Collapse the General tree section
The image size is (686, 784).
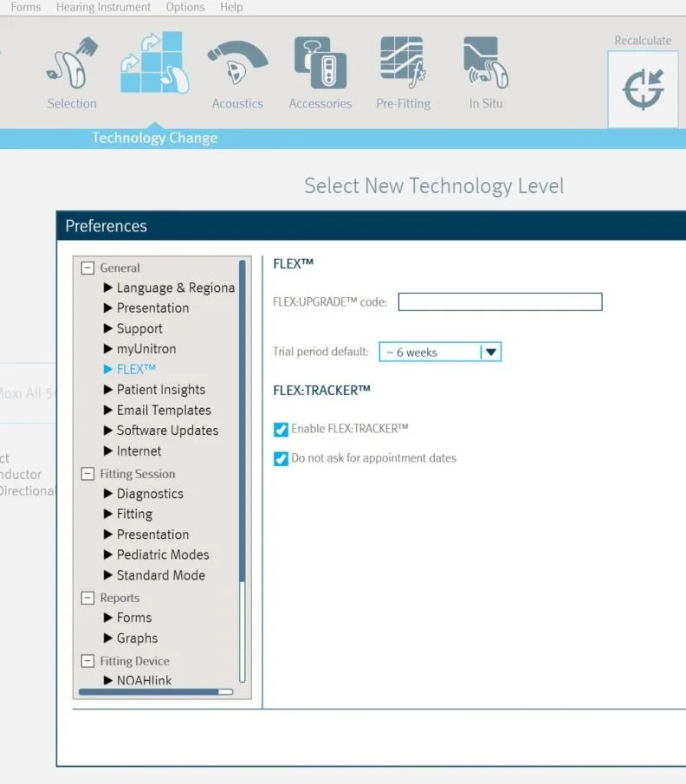click(87, 268)
